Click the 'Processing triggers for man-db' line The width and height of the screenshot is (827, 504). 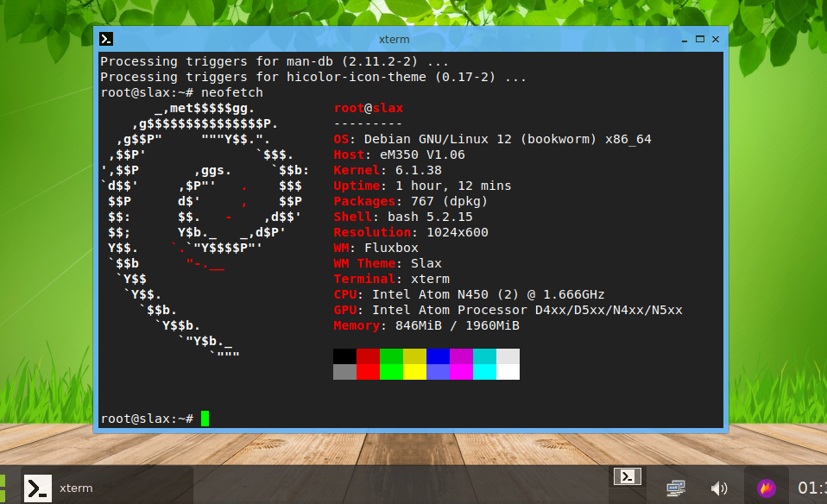275,61
